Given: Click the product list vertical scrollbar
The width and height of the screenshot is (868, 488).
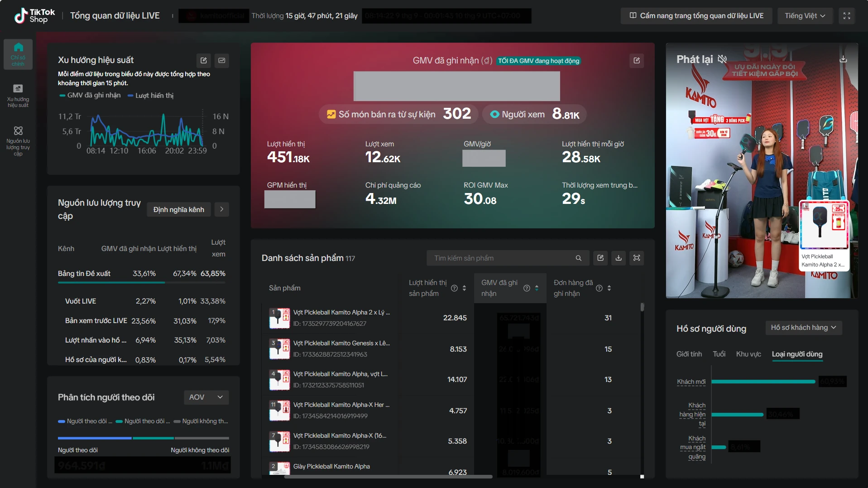Looking at the screenshot, I should click(642, 308).
